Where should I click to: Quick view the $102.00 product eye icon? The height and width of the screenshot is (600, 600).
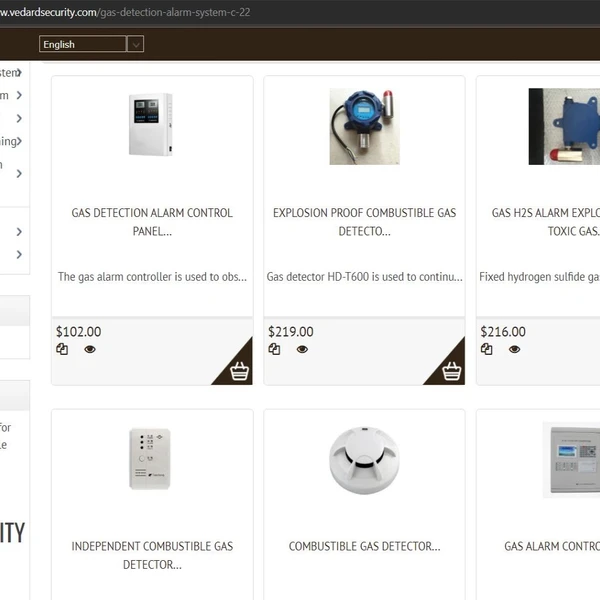(90, 349)
